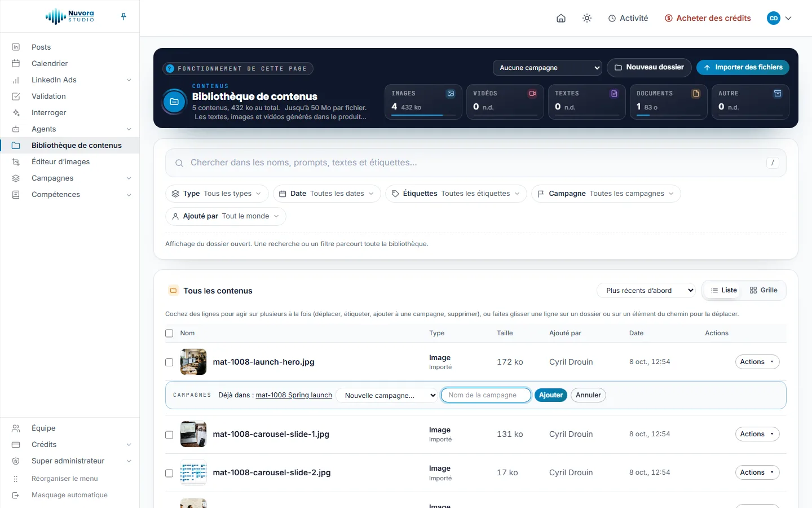Switch to Grille view

tap(764, 290)
